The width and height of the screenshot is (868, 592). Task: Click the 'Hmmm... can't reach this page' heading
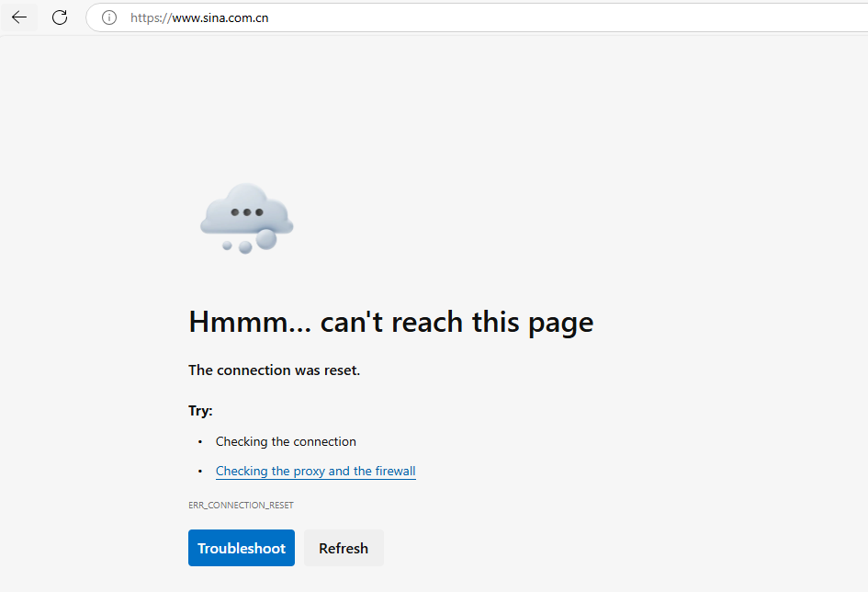(x=389, y=322)
